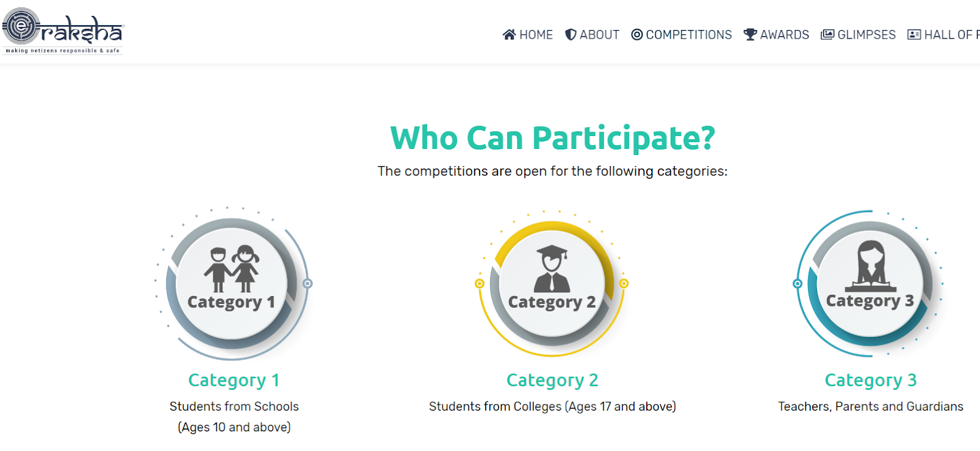
Task: Open the COMPETITIONS menu
Action: pos(688,35)
